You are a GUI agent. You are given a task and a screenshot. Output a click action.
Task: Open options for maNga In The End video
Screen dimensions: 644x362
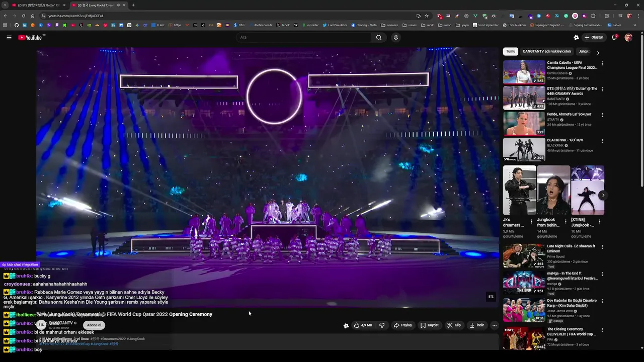coord(602,274)
